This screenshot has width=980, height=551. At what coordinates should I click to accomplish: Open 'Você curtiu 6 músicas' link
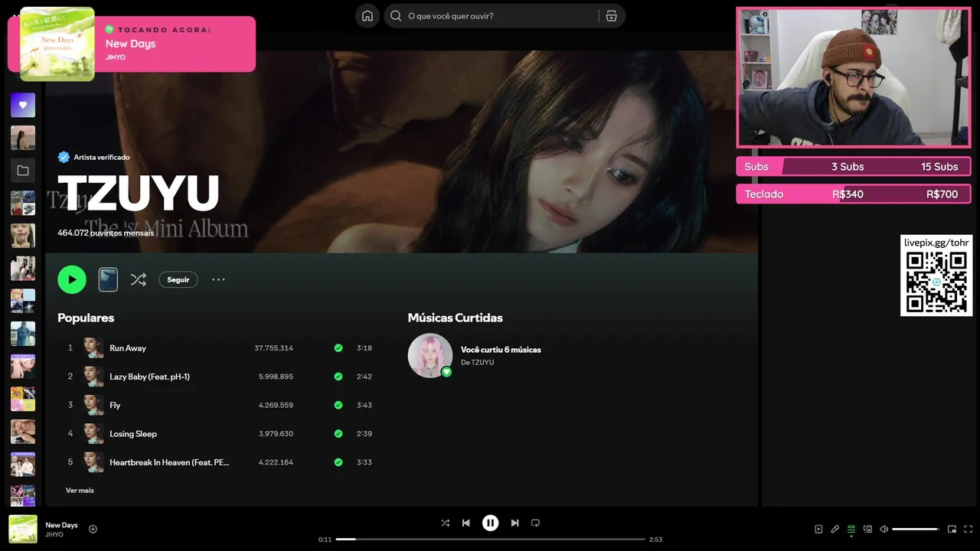pyautogui.click(x=501, y=350)
